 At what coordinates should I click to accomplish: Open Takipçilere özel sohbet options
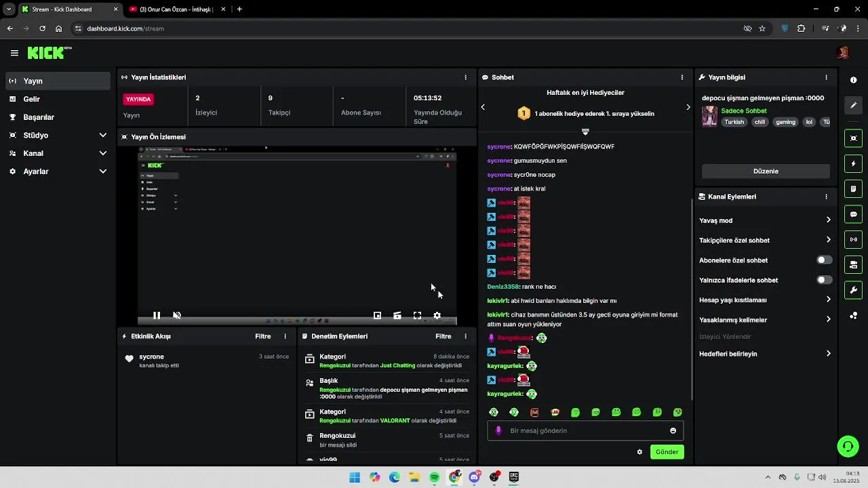tap(765, 240)
